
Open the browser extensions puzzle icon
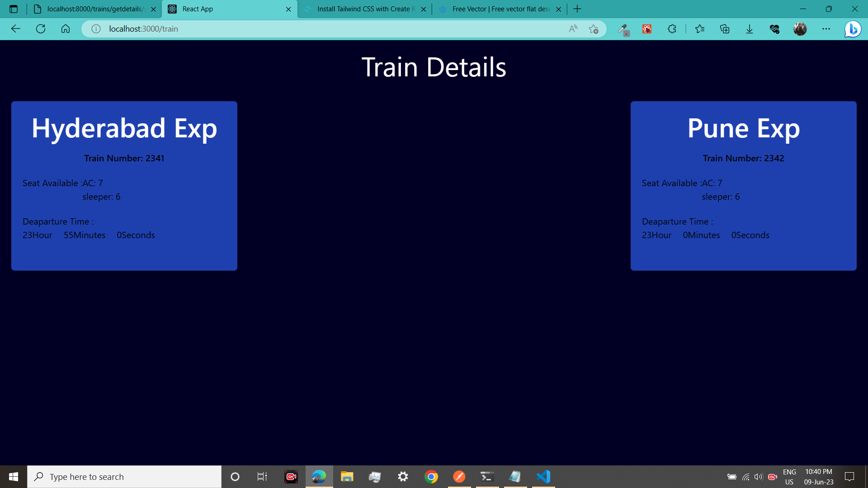672,29
